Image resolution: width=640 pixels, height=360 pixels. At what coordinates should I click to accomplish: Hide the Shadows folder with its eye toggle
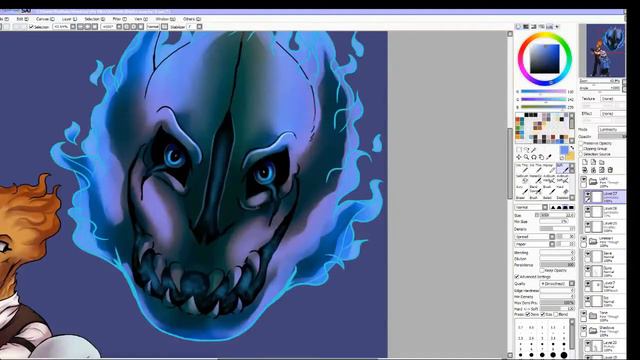(584, 328)
